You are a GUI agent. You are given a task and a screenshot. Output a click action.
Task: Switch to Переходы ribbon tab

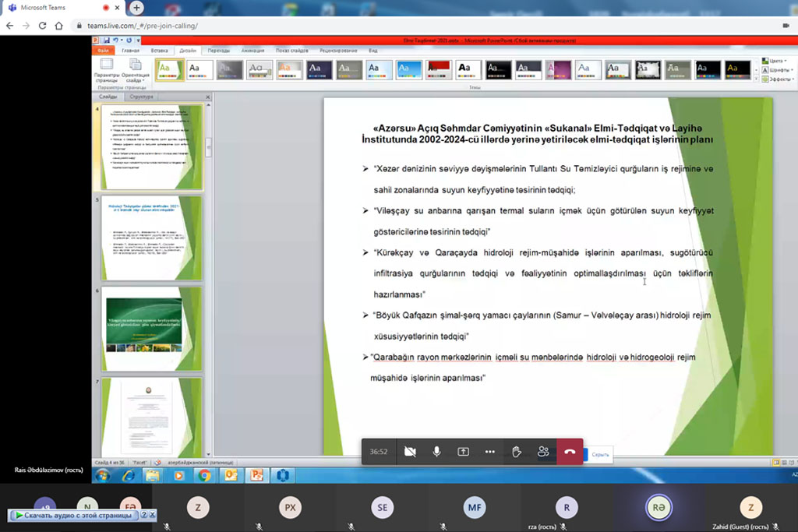point(219,51)
